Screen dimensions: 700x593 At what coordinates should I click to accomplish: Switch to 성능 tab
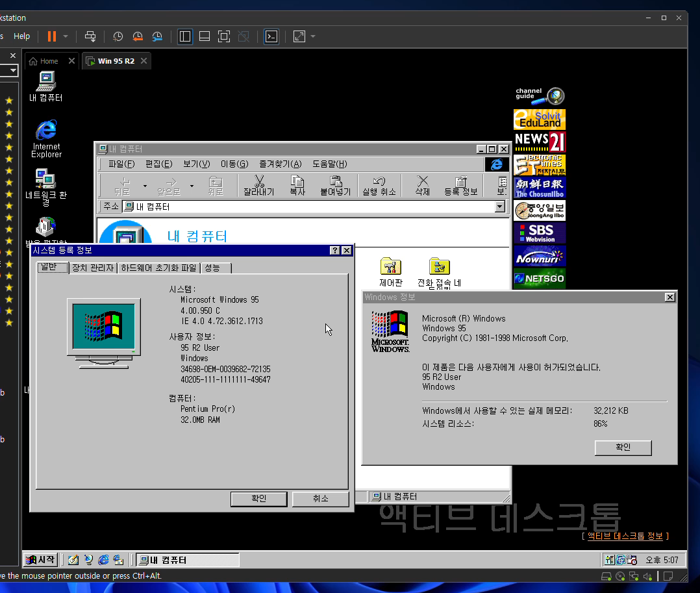pyautogui.click(x=216, y=268)
